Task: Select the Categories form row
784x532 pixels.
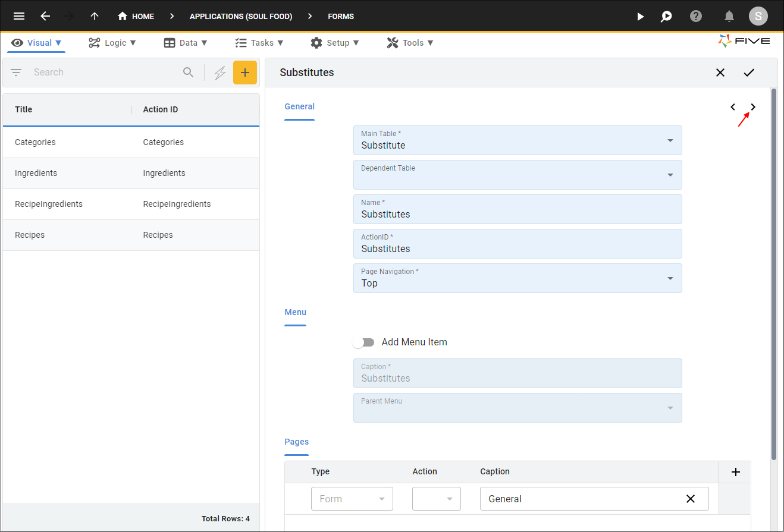Action: tap(131, 143)
